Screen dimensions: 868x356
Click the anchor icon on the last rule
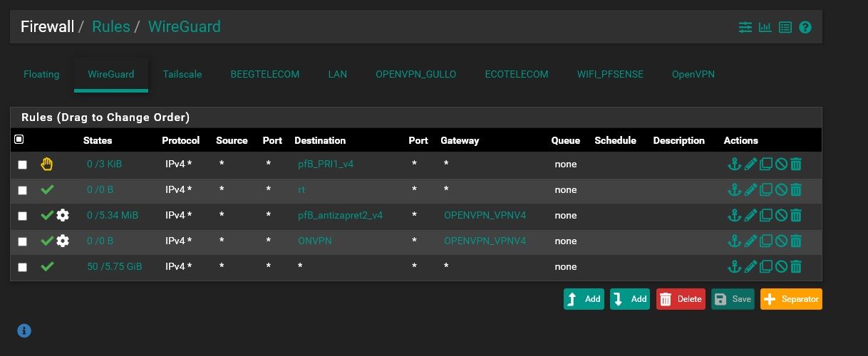tap(734, 267)
